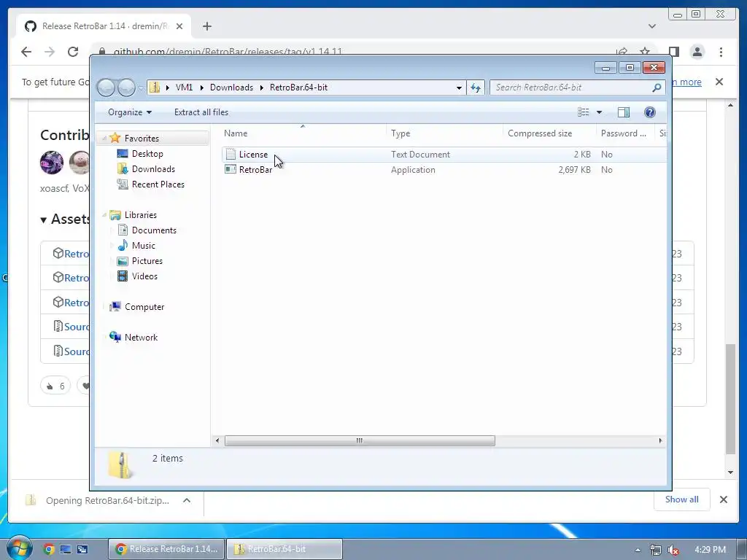Click the muted volume tray icon

click(673, 550)
